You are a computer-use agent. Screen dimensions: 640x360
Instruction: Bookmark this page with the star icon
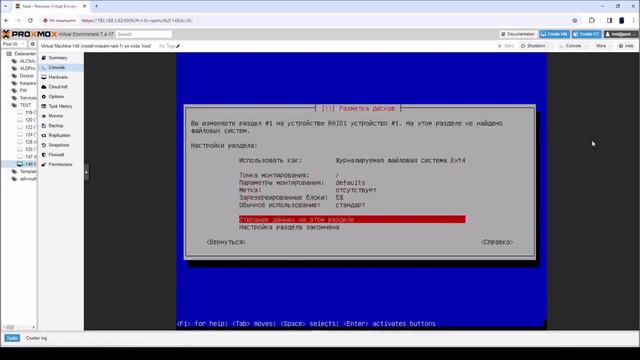[575, 20]
